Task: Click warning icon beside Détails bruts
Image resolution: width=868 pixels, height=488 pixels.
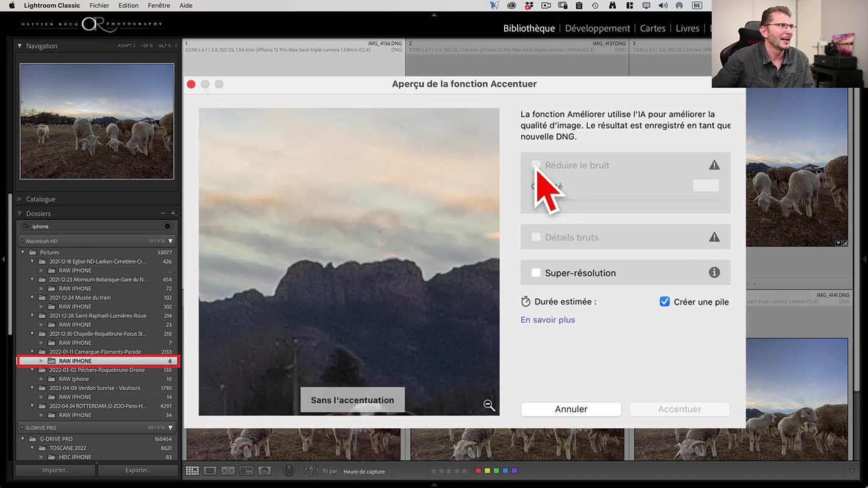Action: coord(714,237)
